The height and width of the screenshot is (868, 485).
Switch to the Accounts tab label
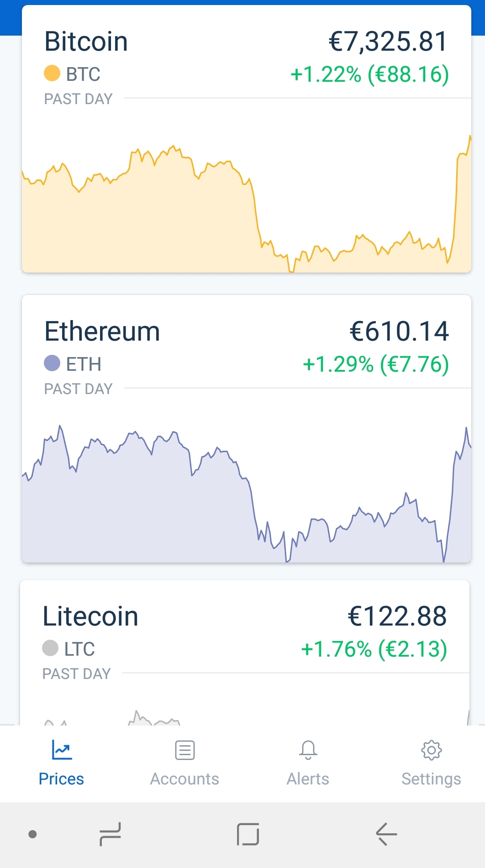point(185,779)
